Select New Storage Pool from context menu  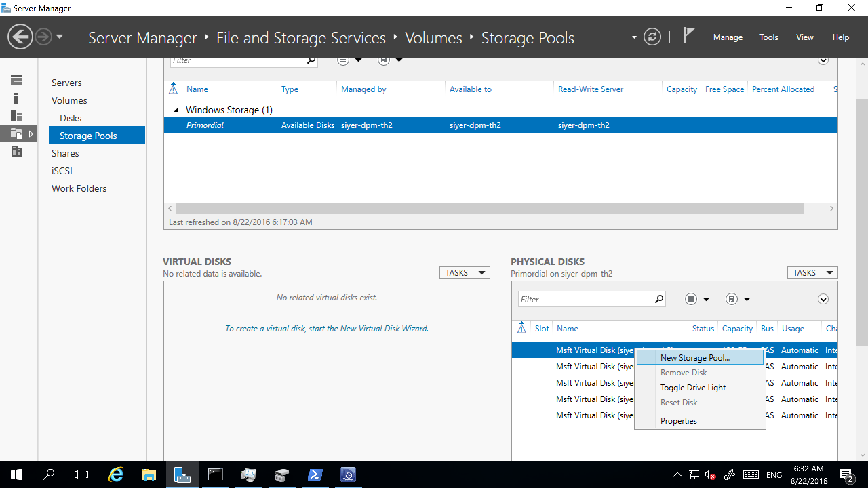[694, 357]
